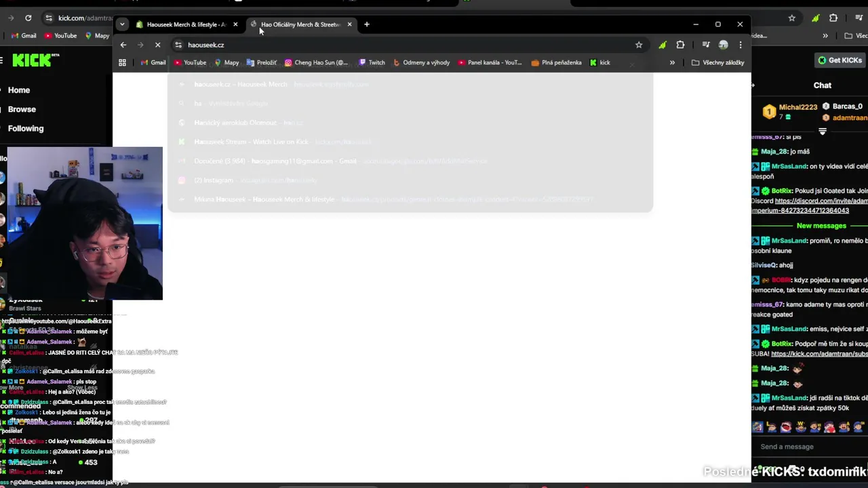Click BotRix username in chat
The width and height of the screenshot is (868, 488).
[x=782, y=191]
